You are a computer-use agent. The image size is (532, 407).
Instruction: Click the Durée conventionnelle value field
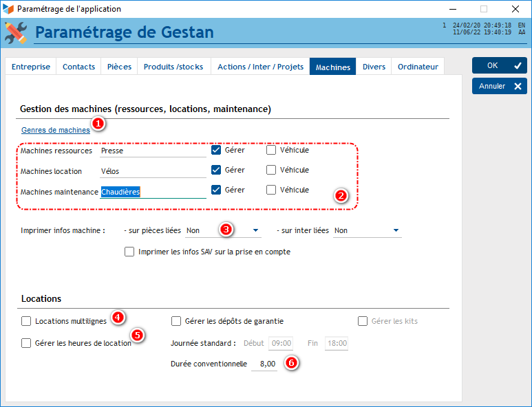(264, 364)
